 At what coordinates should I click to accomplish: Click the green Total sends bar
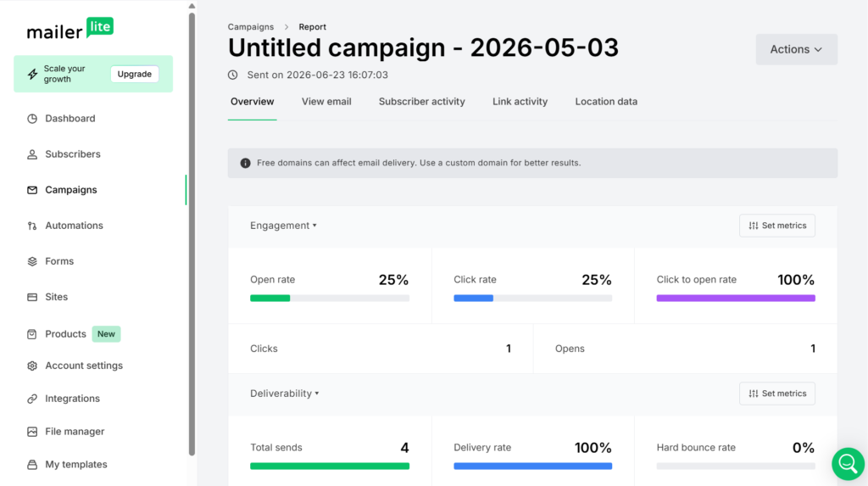(x=330, y=466)
